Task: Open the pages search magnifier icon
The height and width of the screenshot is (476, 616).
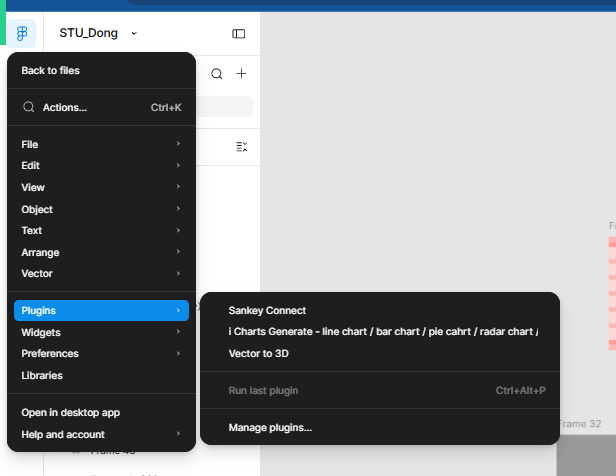Action: (x=217, y=73)
